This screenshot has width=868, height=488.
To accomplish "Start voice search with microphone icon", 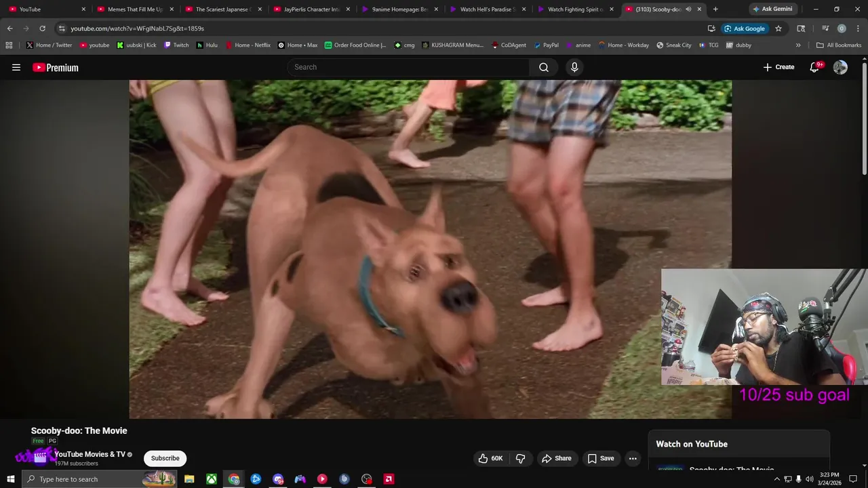I will click(x=574, y=67).
